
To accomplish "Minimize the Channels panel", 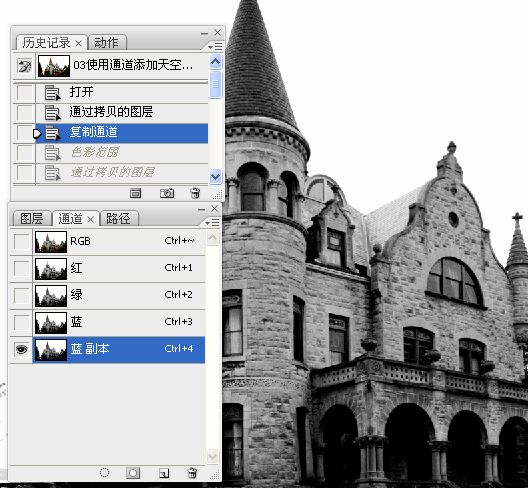I will tap(201, 209).
